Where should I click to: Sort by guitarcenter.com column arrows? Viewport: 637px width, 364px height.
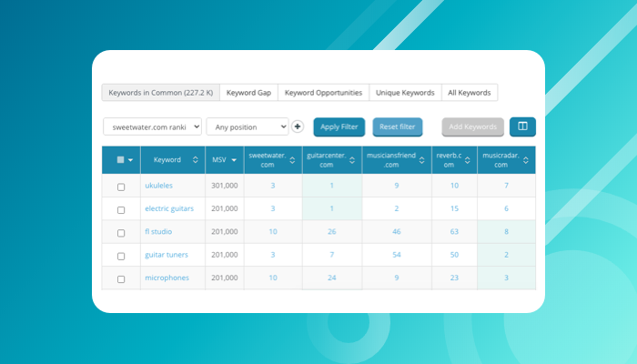coord(353,160)
